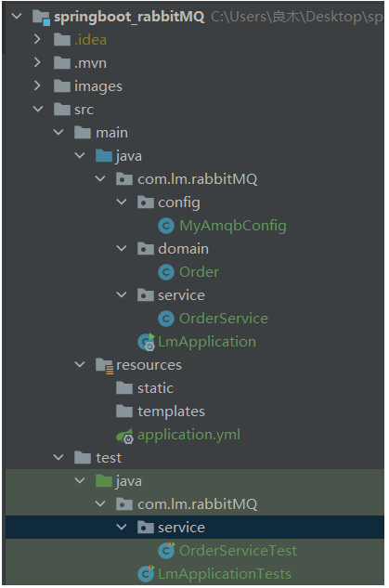This screenshot has height=588, width=389.
Task: Click the resources folder icon
Action: coord(104,366)
